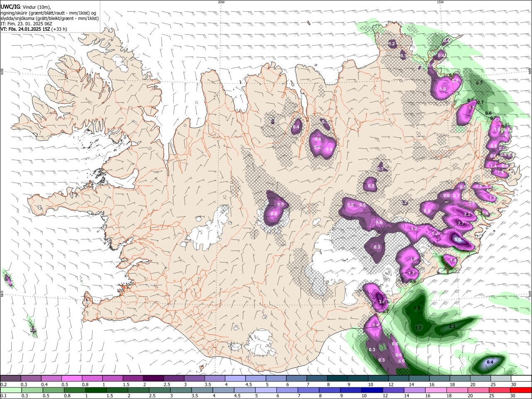Screen dimensions: 532x399
Task: Select the magenta snow swatch between 1 and 1.5
Action: [x=113, y=378]
